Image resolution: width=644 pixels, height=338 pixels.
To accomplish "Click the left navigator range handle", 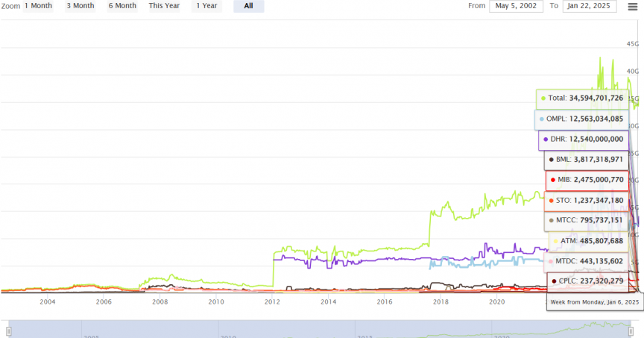I will tap(8, 331).
